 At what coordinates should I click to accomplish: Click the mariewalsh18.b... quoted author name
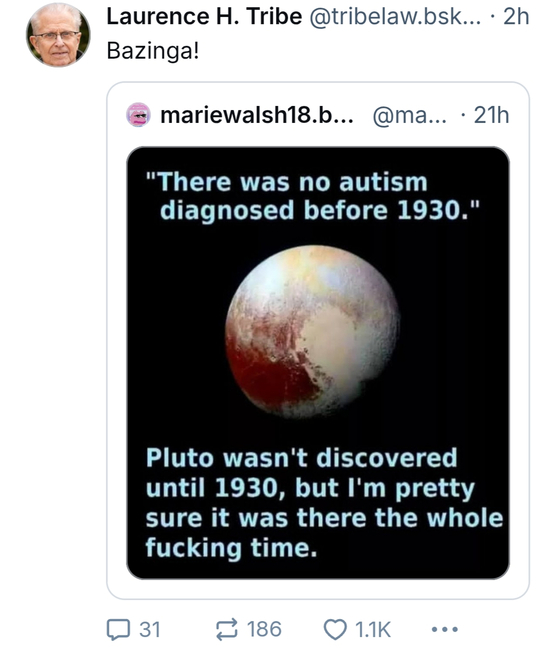257,115
